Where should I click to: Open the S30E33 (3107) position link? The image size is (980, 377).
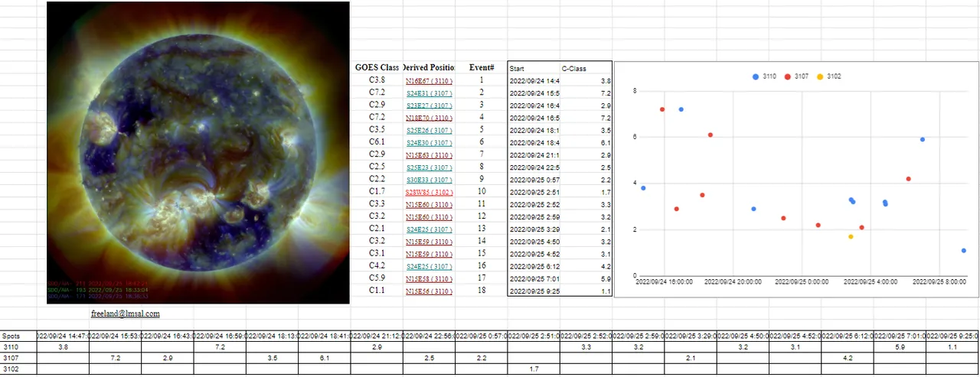(x=429, y=180)
